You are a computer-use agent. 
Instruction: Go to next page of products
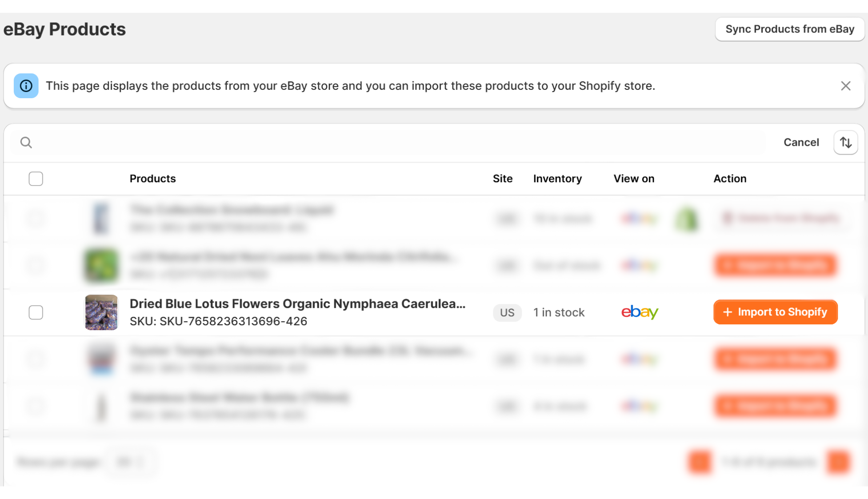click(x=838, y=462)
